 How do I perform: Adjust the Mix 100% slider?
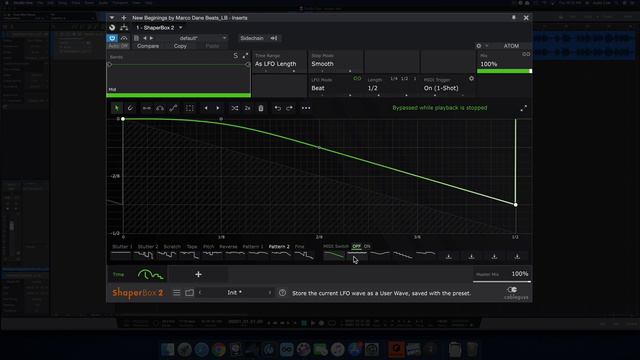[x=504, y=71]
